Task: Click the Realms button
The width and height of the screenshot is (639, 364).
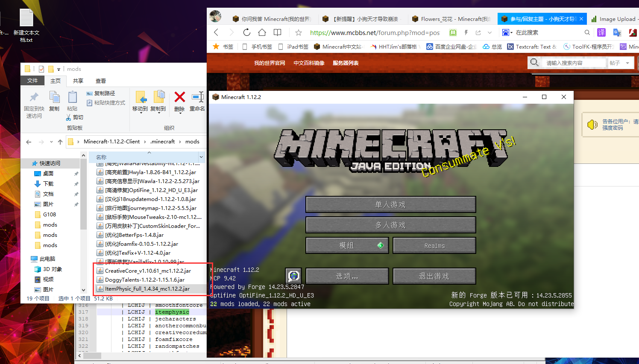Action: tap(434, 245)
